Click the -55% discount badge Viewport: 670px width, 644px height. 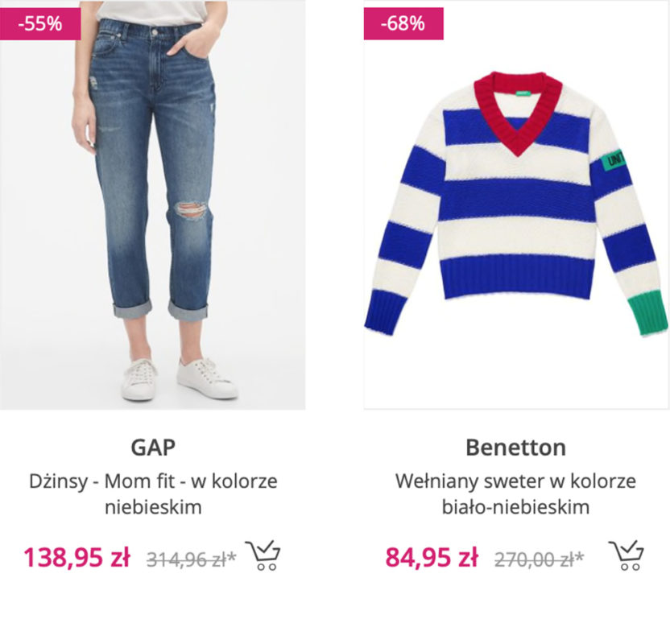click(x=40, y=23)
